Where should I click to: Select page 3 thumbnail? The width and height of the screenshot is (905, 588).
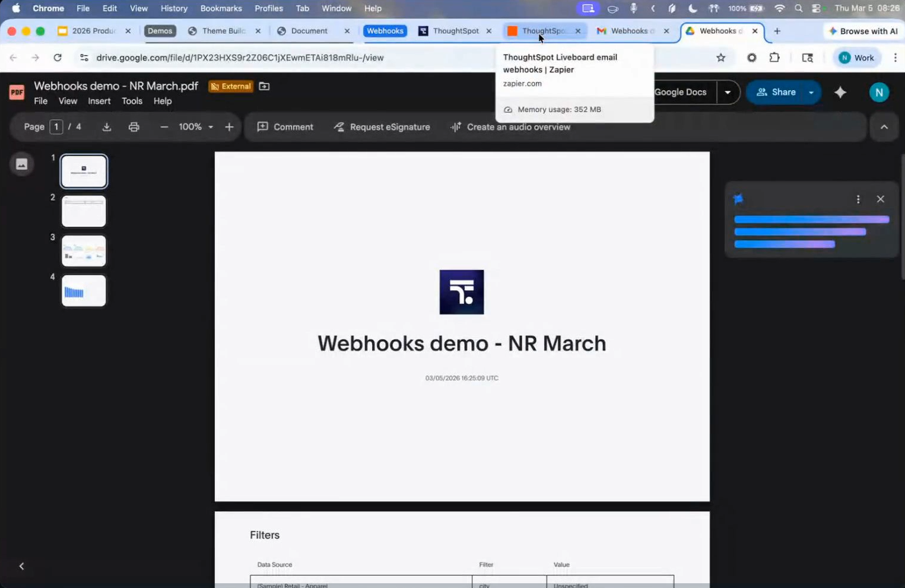point(84,251)
